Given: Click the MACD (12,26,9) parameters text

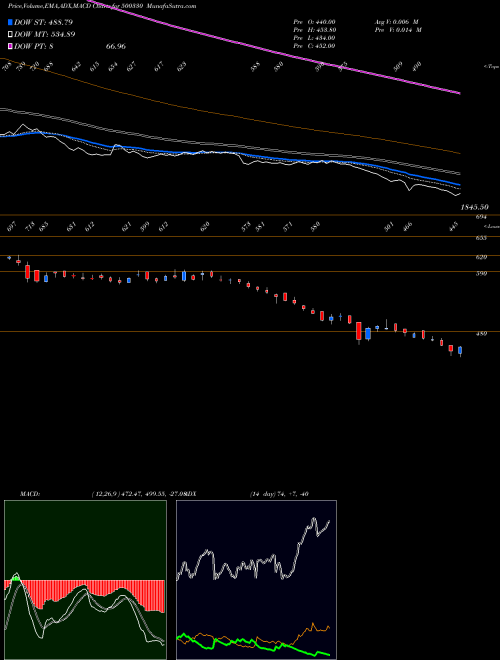Looking at the screenshot, I should click(x=137, y=494).
